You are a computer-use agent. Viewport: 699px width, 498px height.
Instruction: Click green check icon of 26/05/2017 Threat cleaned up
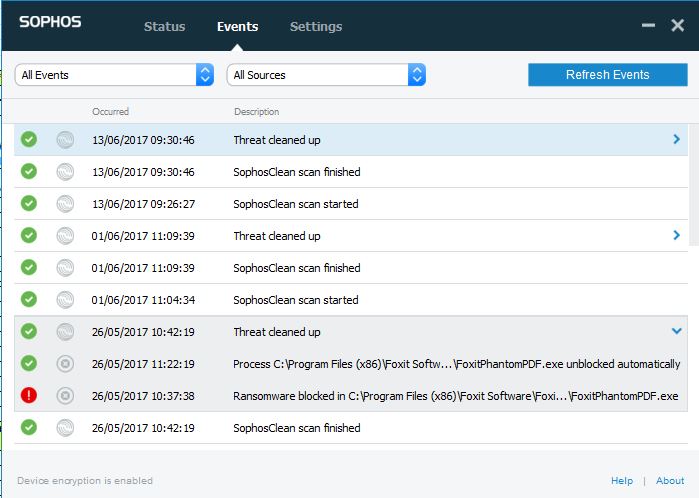pos(29,331)
